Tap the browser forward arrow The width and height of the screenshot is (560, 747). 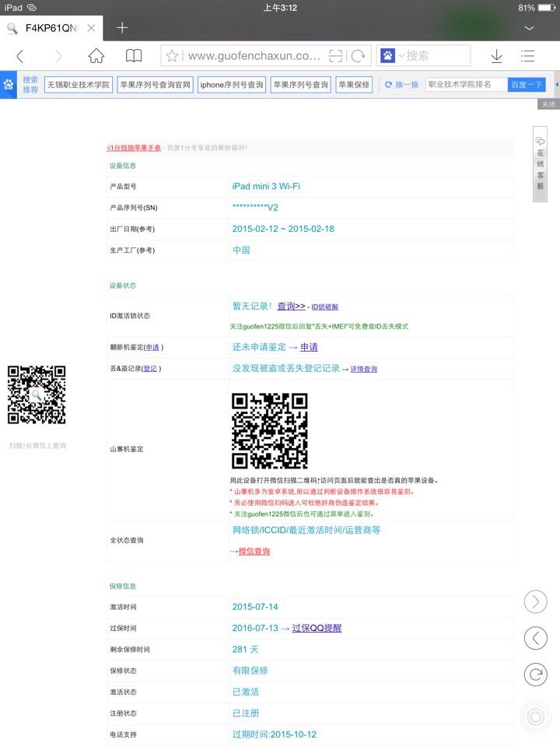click(58, 56)
